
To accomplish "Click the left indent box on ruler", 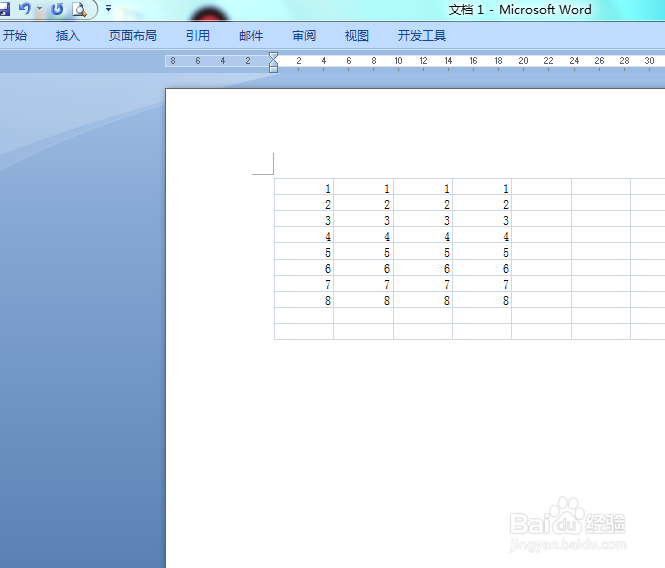I will (x=274, y=70).
